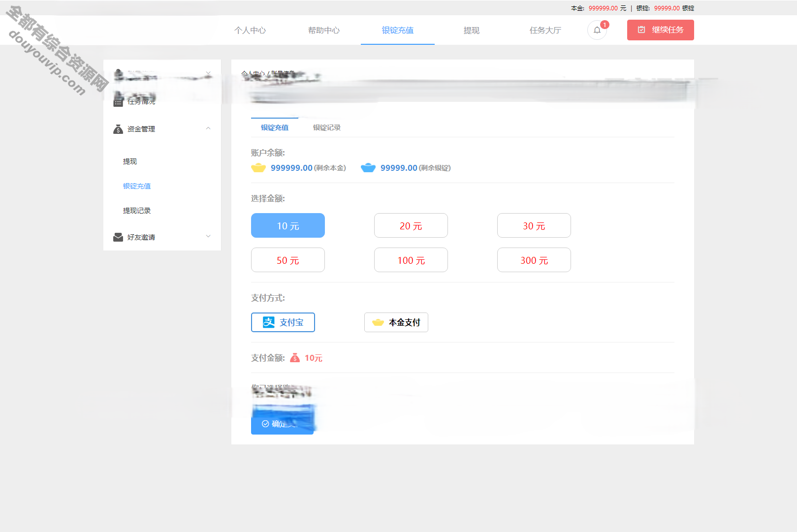
Task: Open the notification bell icon
Action: 597,30
